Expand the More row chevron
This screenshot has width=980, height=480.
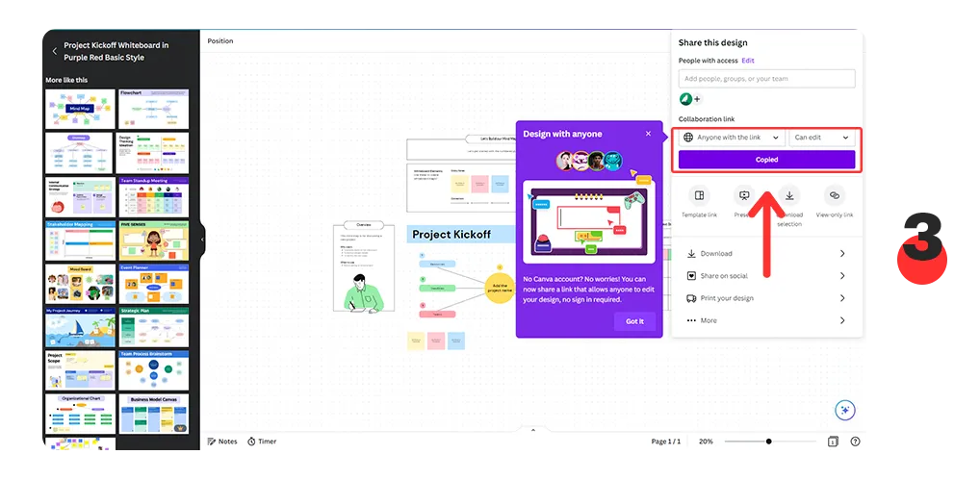point(842,320)
